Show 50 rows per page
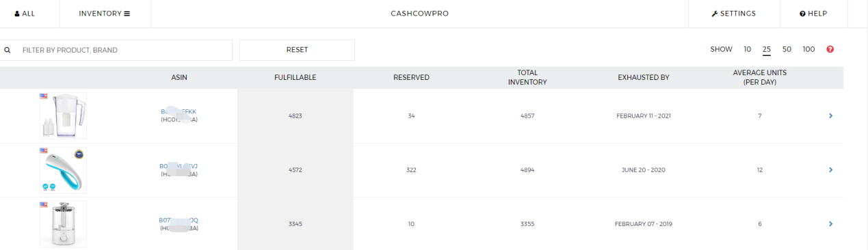The height and width of the screenshot is (250, 868). 787,49
